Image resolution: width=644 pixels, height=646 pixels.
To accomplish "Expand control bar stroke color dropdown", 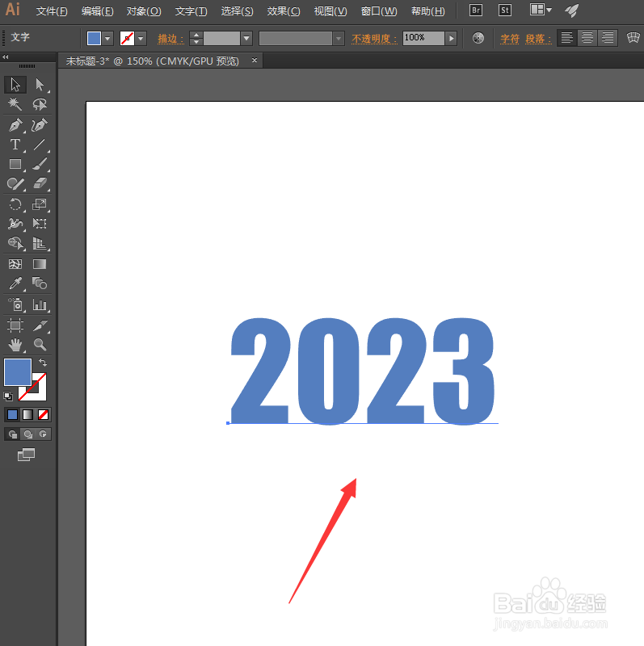I will (x=141, y=39).
